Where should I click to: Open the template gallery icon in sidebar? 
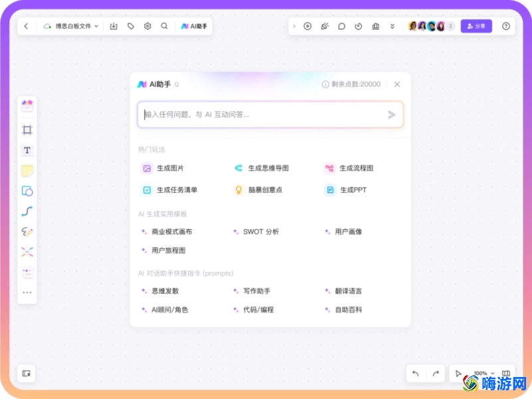(x=27, y=106)
